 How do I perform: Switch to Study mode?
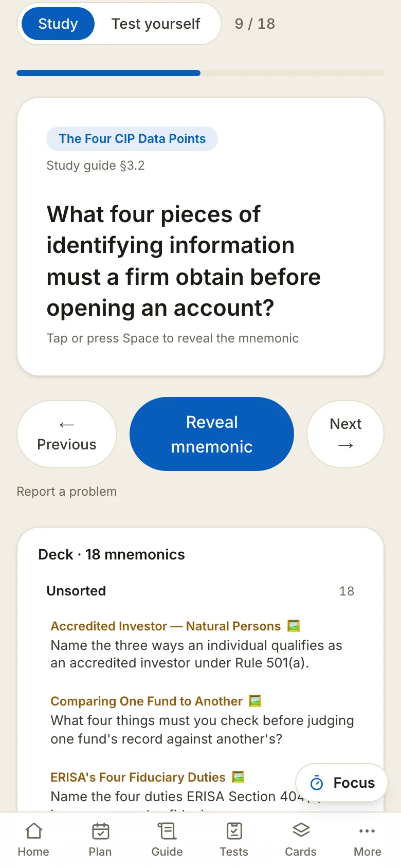point(58,24)
